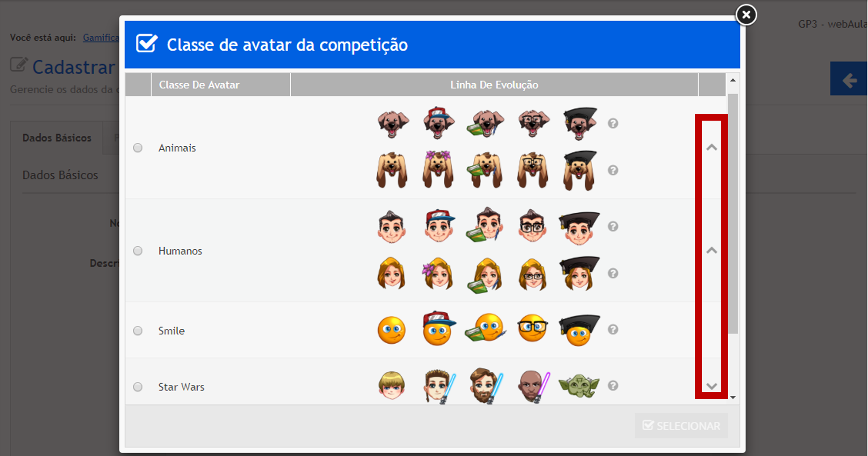
Task: Select the Humanos avatar class radio button
Action: tap(138, 251)
